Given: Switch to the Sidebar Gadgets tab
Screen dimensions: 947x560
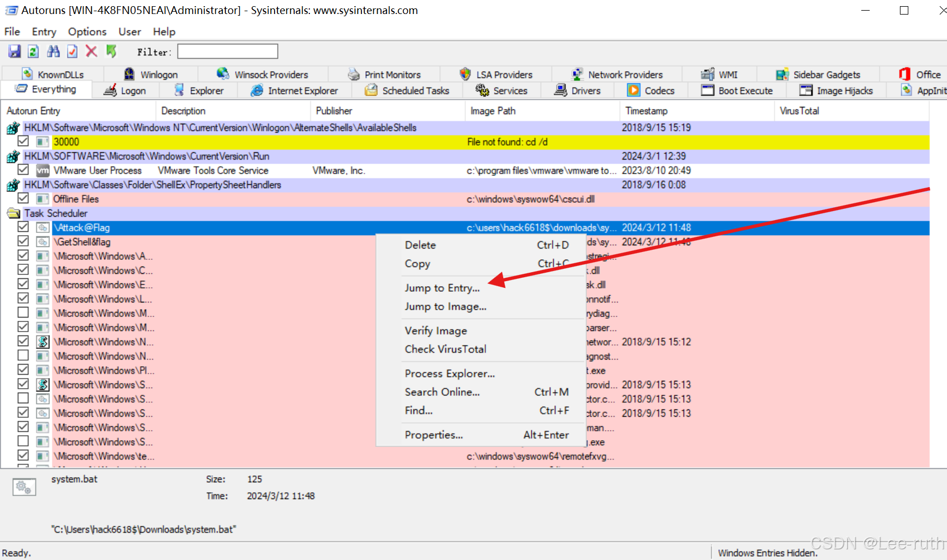Looking at the screenshot, I should coord(818,74).
